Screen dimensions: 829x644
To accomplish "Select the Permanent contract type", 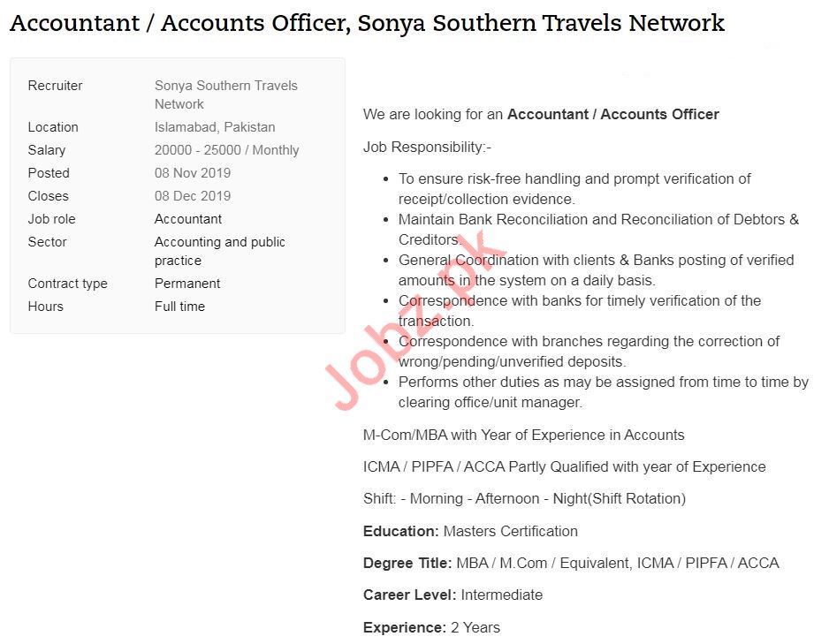I will [187, 284].
